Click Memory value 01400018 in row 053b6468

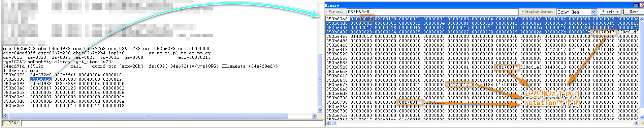click(361, 36)
